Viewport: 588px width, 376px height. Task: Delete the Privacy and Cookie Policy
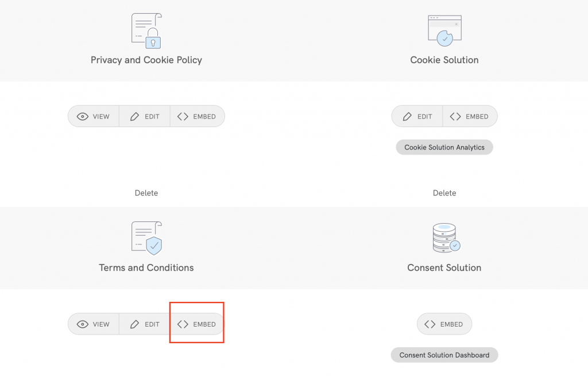click(146, 193)
